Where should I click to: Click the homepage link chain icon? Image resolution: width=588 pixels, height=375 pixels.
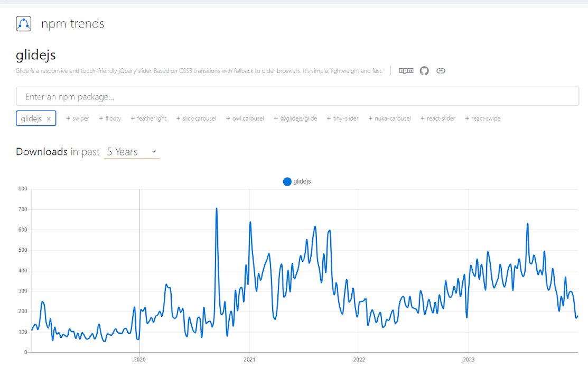tap(441, 70)
